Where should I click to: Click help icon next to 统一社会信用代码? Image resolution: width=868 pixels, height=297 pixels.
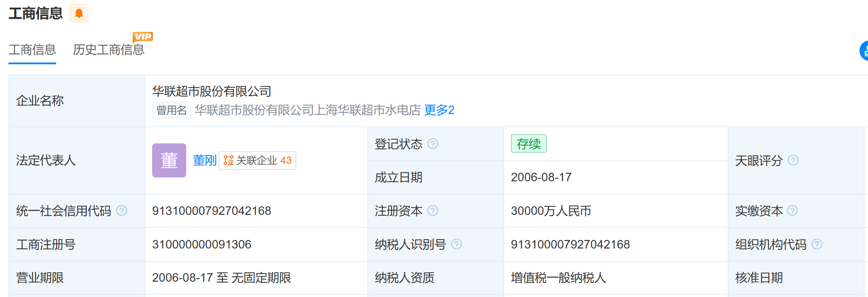(x=122, y=211)
